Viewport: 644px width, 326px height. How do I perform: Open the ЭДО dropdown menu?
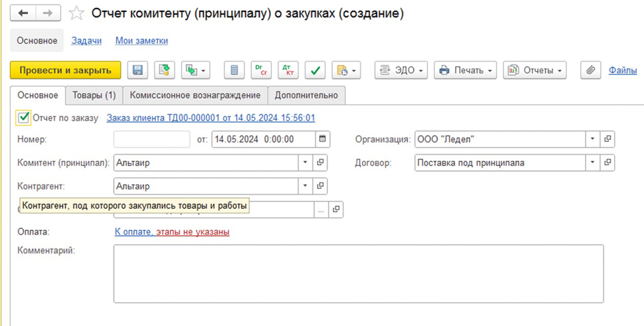[x=401, y=70]
